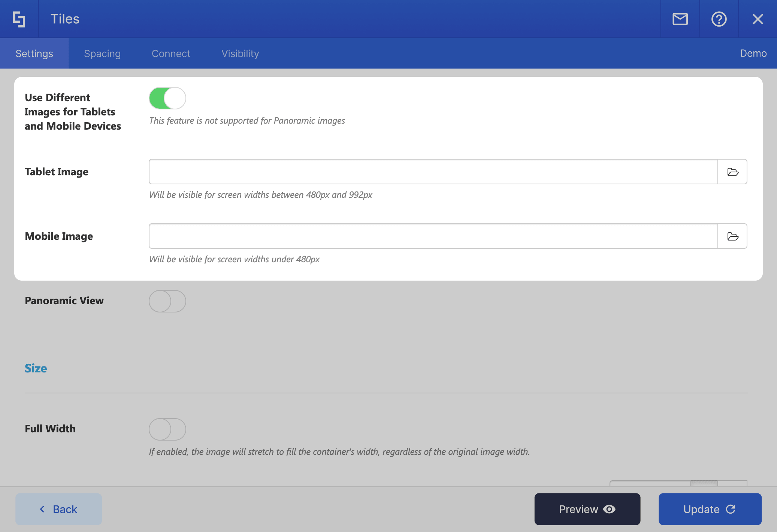Disable Use Different Images for Tablets toggle
This screenshot has width=777, height=532.
pyautogui.click(x=167, y=97)
